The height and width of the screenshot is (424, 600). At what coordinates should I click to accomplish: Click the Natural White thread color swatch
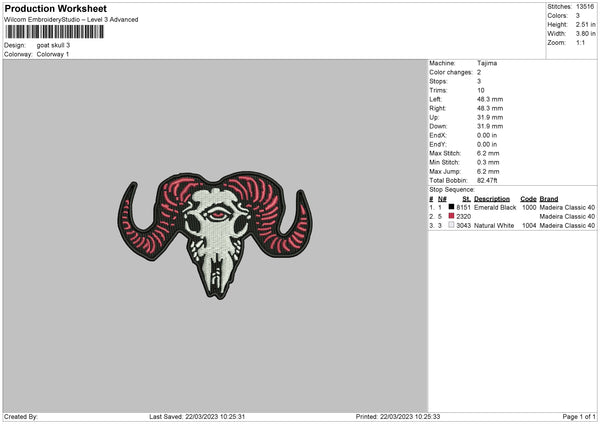click(x=451, y=225)
